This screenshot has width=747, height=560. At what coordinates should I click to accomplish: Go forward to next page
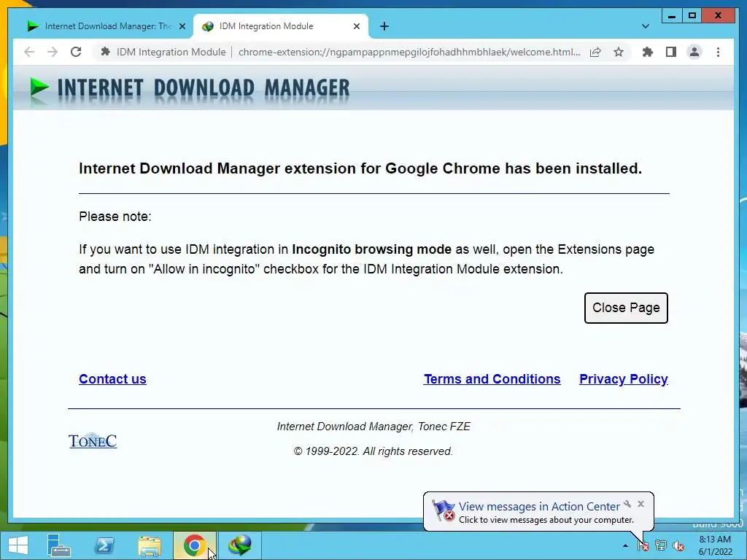click(x=53, y=52)
